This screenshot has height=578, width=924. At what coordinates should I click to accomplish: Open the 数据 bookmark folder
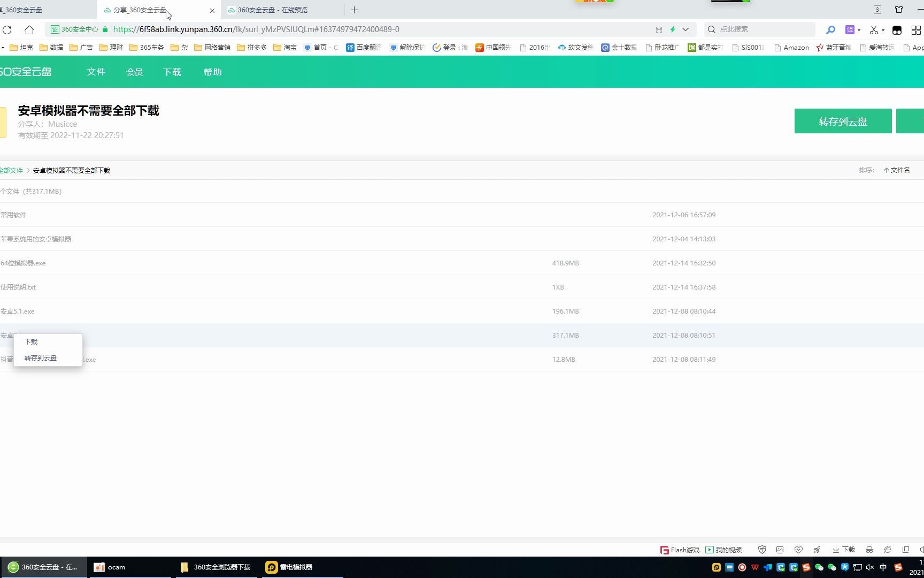[51, 48]
